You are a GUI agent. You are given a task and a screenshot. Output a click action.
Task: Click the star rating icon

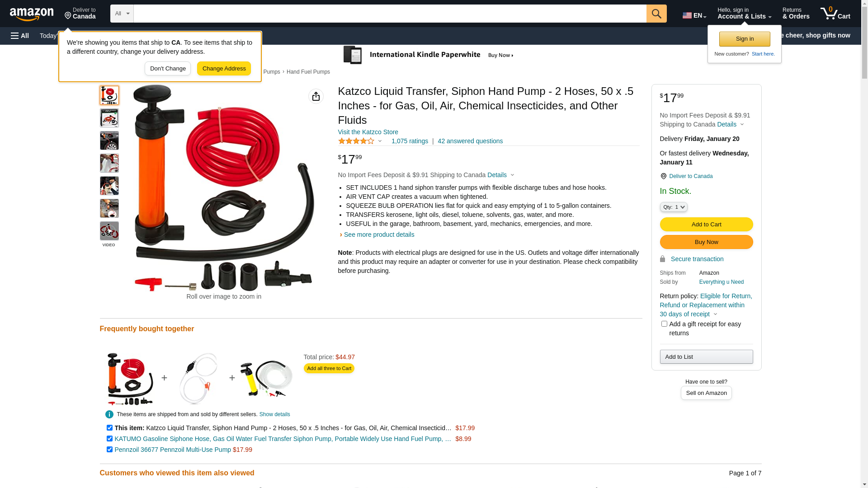tap(356, 141)
